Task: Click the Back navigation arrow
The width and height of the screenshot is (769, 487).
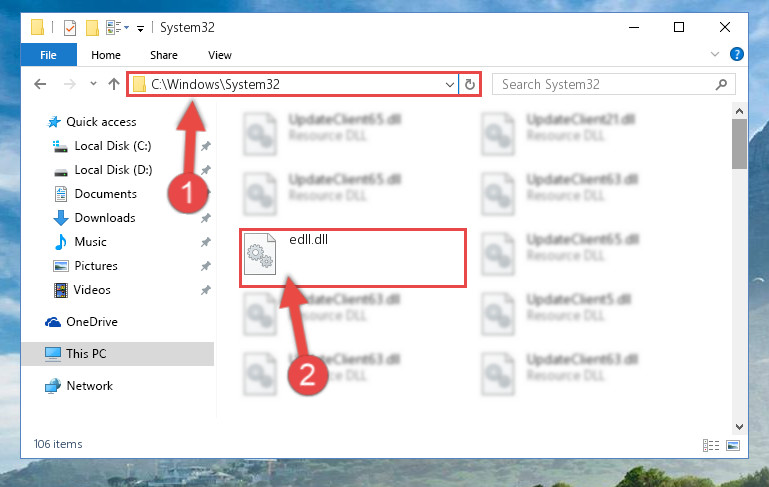Action: pos(40,84)
